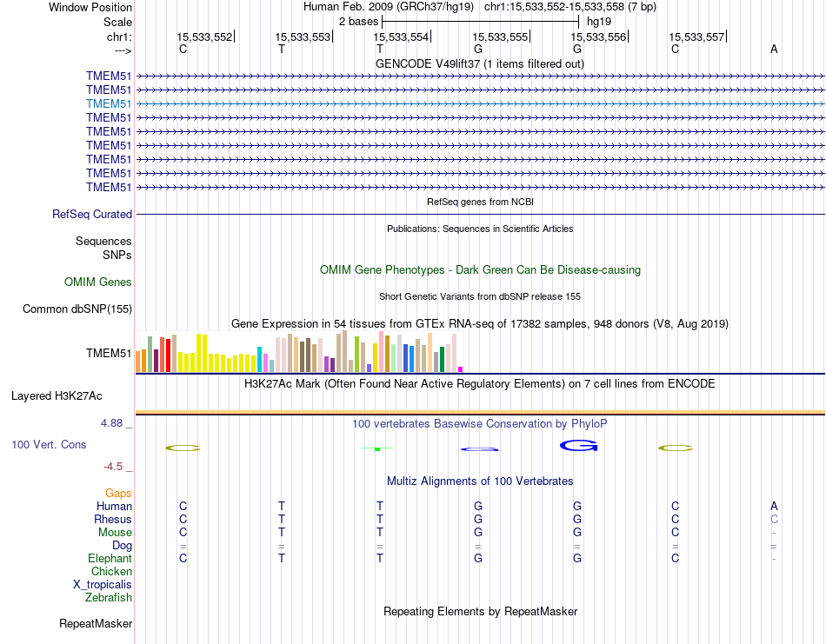
Task: Click the X_tropicalis alignment row label
Action: 103,585
